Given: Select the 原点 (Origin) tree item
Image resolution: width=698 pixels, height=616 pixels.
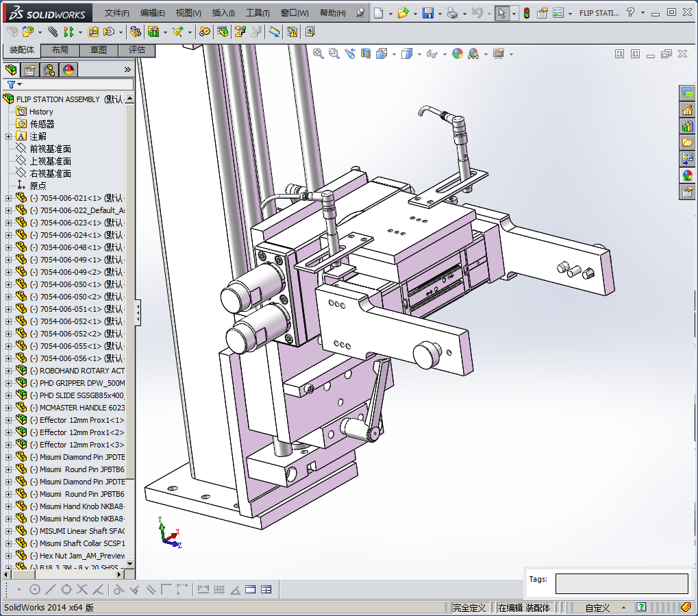Looking at the screenshot, I should coord(38,186).
